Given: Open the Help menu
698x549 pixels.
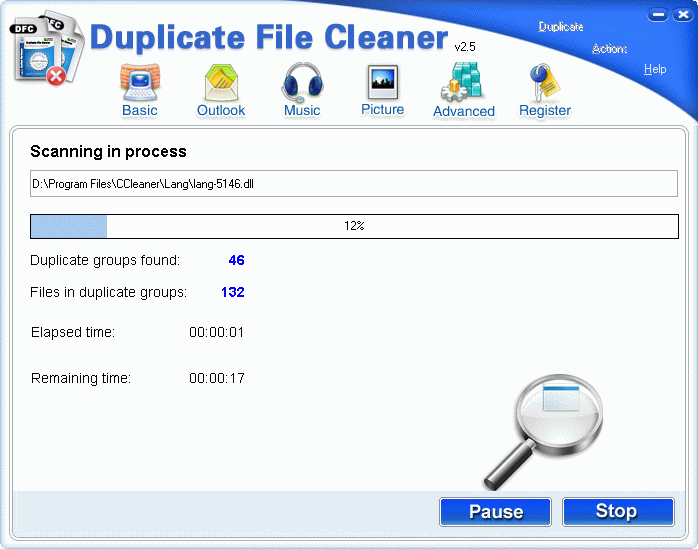Looking at the screenshot, I should point(655,69).
